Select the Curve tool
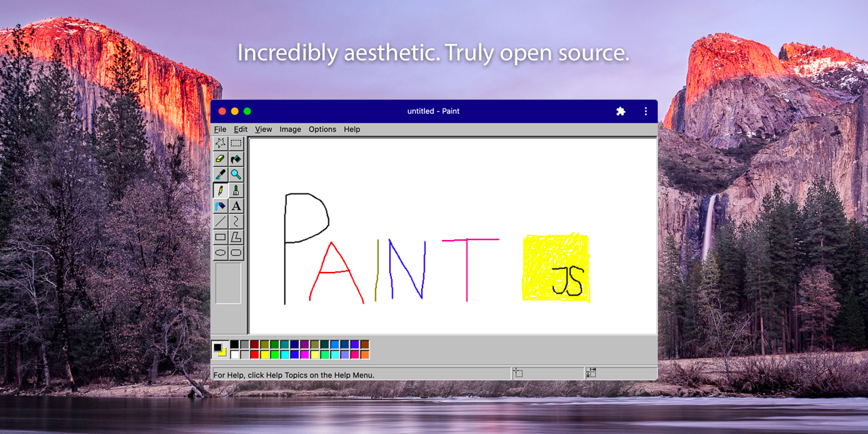The image size is (868, 434). pyautogui.click(x=235, y=222)
